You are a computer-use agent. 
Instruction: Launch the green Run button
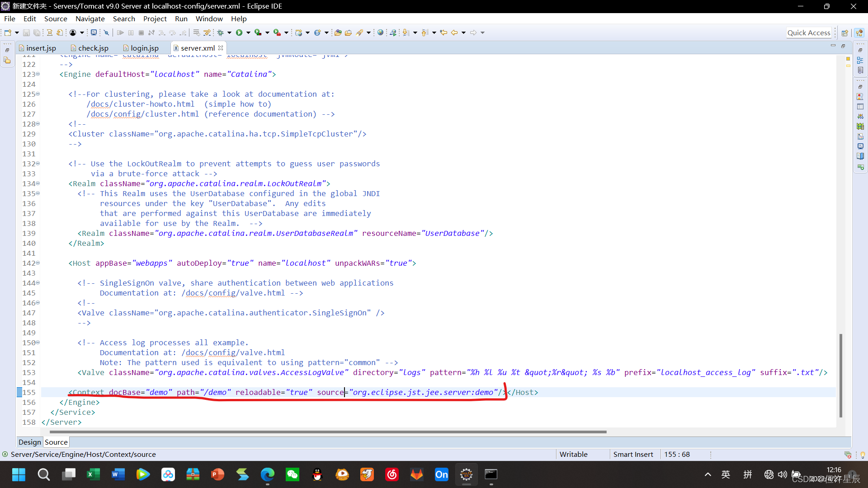click(239, 33)
